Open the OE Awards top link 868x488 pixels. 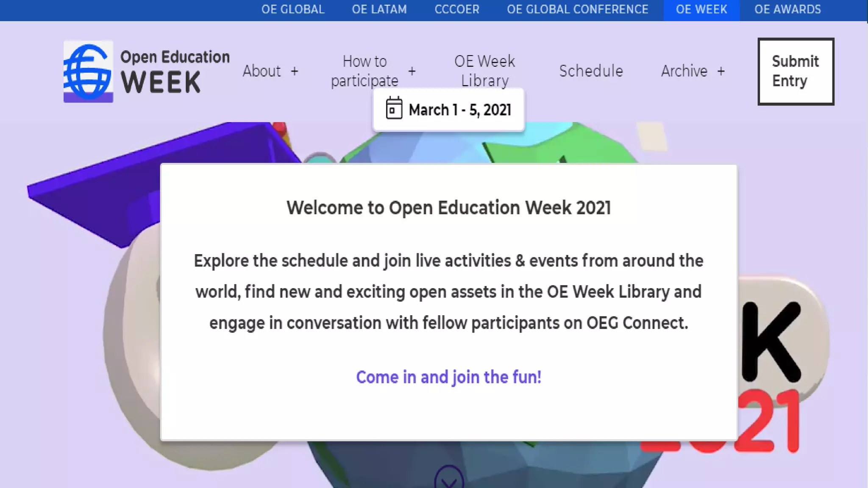(x=787, y=10)
